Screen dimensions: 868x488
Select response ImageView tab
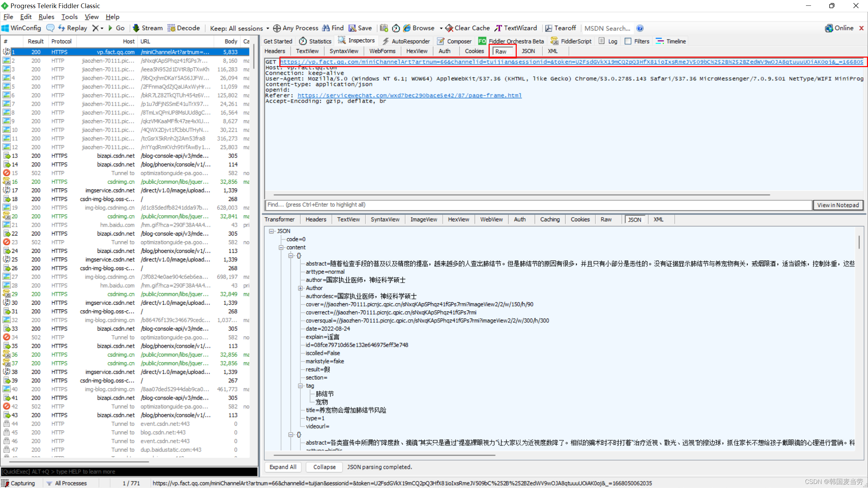[423, 220]
